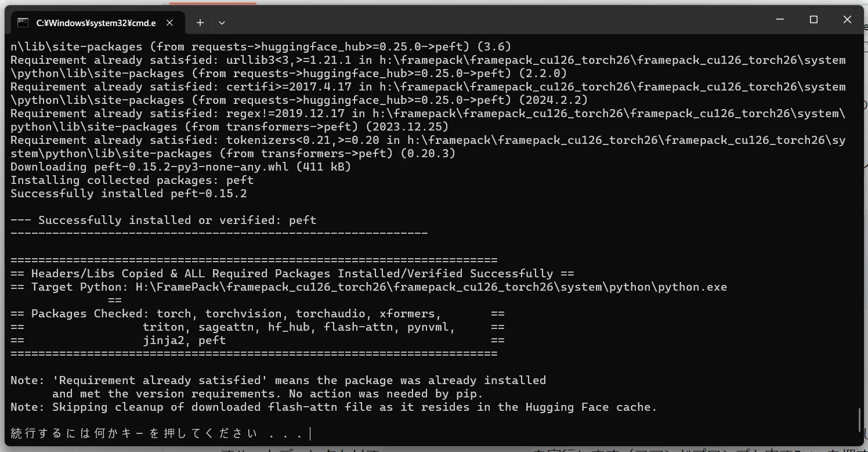868x452 pixels.
Task: Close the cmd.exe terminal tab
Action: pyautogui.click(x=170, y=23)
